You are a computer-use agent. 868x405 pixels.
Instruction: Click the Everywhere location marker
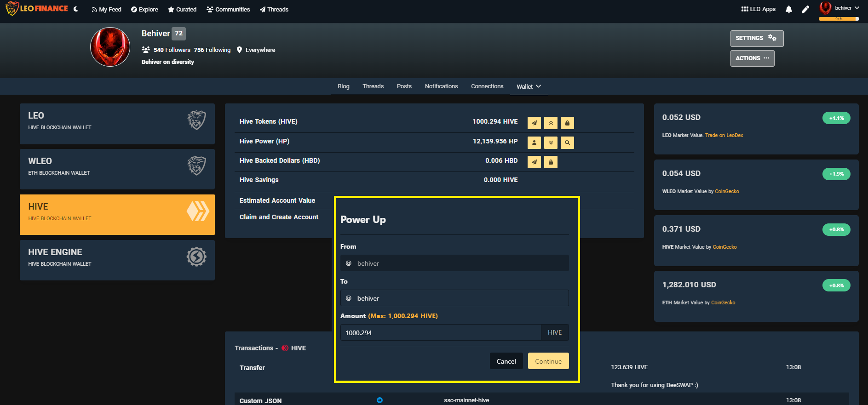tap(239, 50)
